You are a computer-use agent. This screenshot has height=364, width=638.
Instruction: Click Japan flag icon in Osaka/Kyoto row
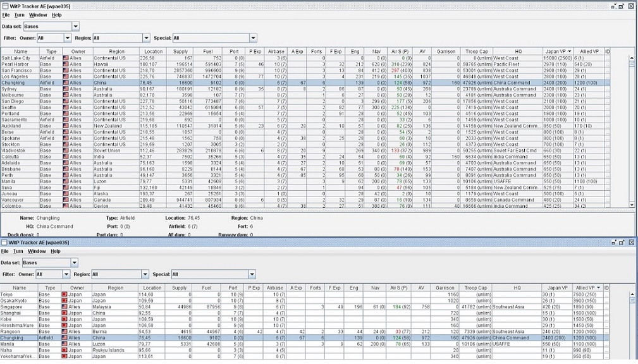pos(64,301)
